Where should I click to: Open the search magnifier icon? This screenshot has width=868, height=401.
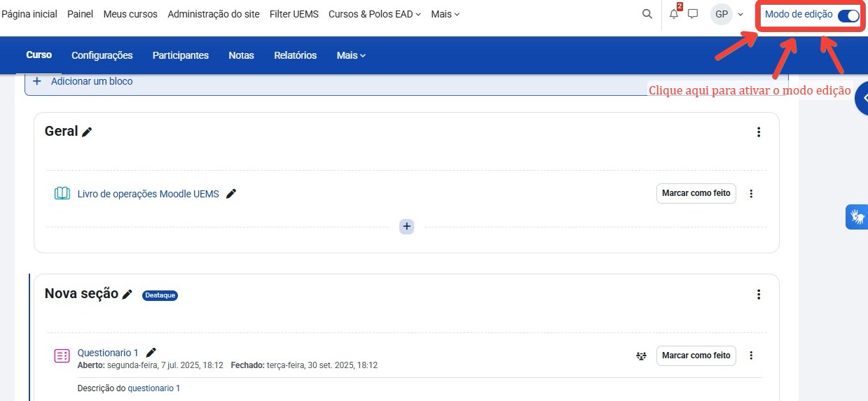click(x=647, y=14)
